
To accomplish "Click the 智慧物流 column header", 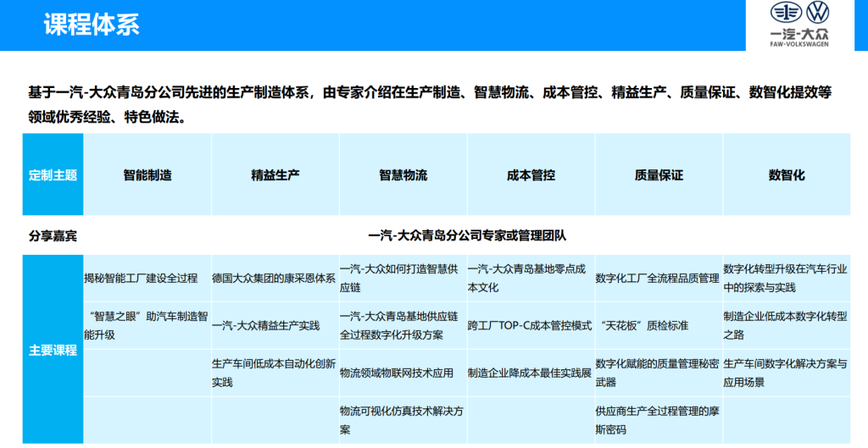I will pos(403,175).
